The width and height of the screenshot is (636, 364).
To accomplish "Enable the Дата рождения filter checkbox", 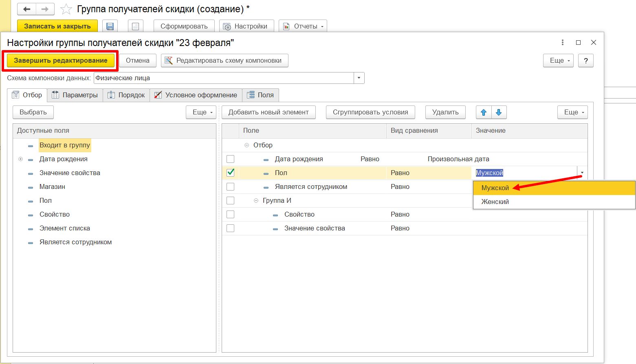I will click(x=230, y=159).
